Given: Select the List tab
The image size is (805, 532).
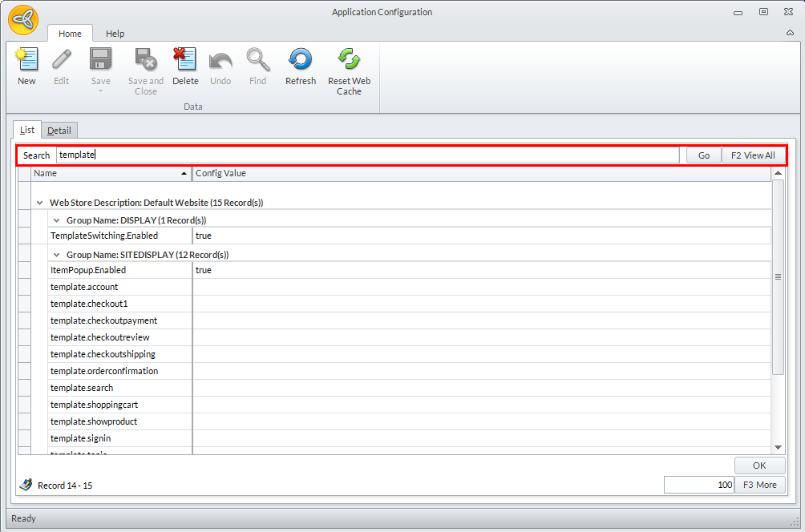Looking at the screenshot, I should [27, 130].
